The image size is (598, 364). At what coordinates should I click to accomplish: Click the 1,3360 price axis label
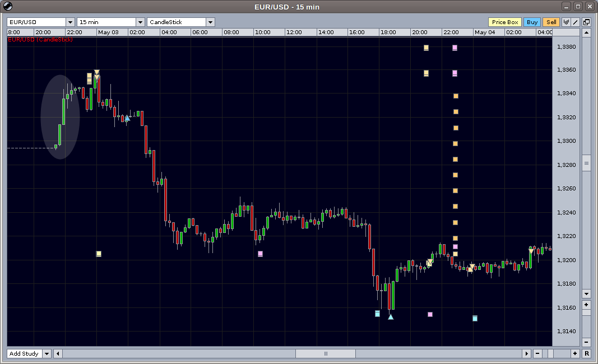(x=567, y=70)
